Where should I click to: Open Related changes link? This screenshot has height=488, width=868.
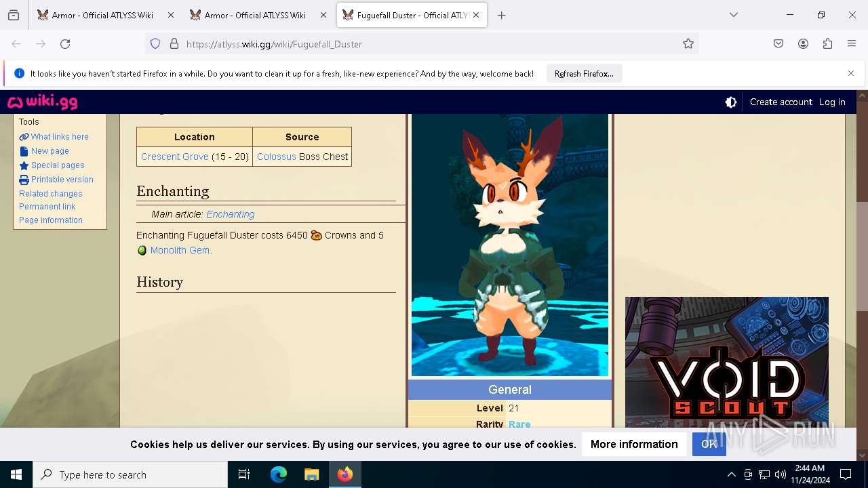(51, 194)
